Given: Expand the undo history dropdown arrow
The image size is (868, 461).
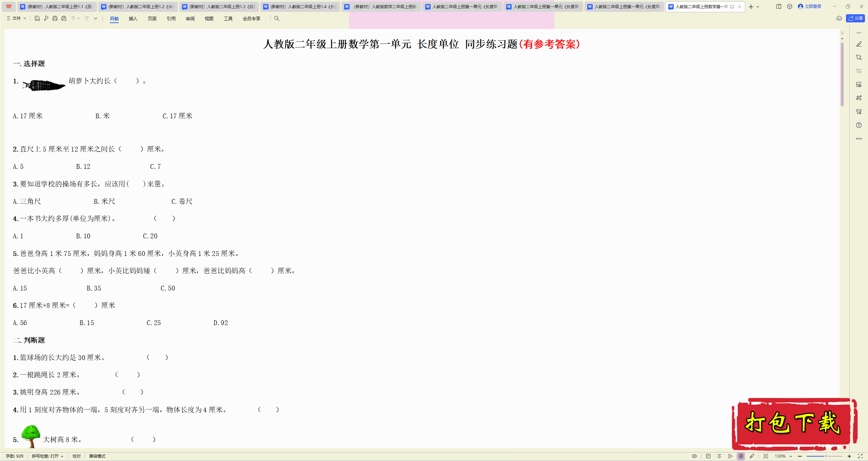Looking at the screenshot, I should pyautogui.click(x=79, y=19).
